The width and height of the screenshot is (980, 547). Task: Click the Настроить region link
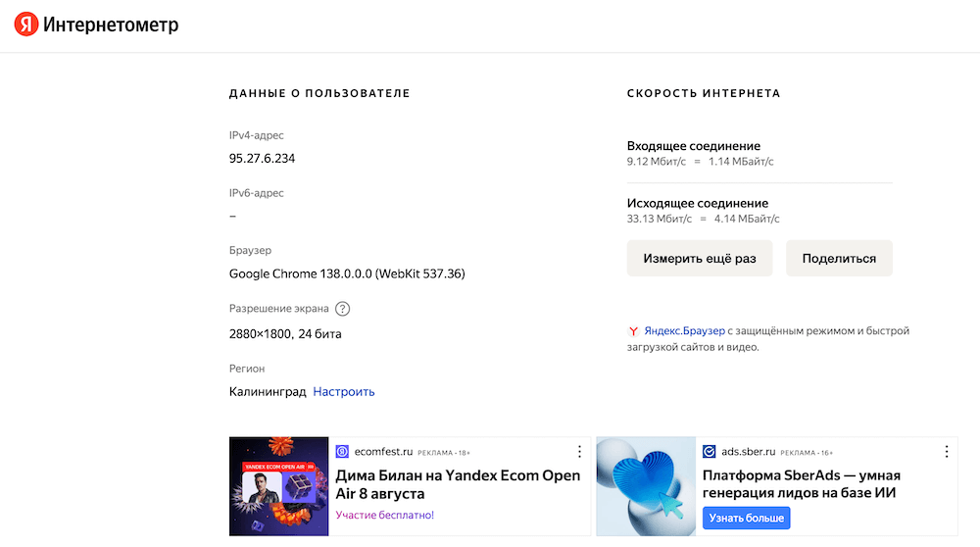(x=344, y=392)
